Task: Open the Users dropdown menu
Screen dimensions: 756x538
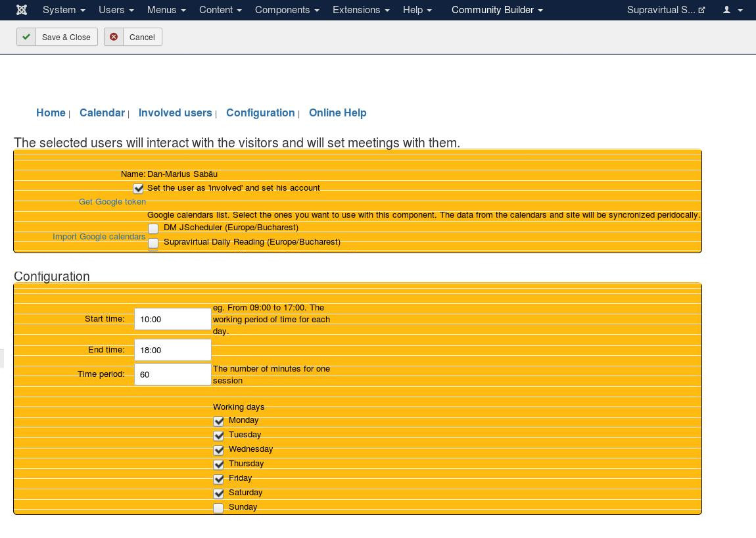Action: (x=116, y=10)
